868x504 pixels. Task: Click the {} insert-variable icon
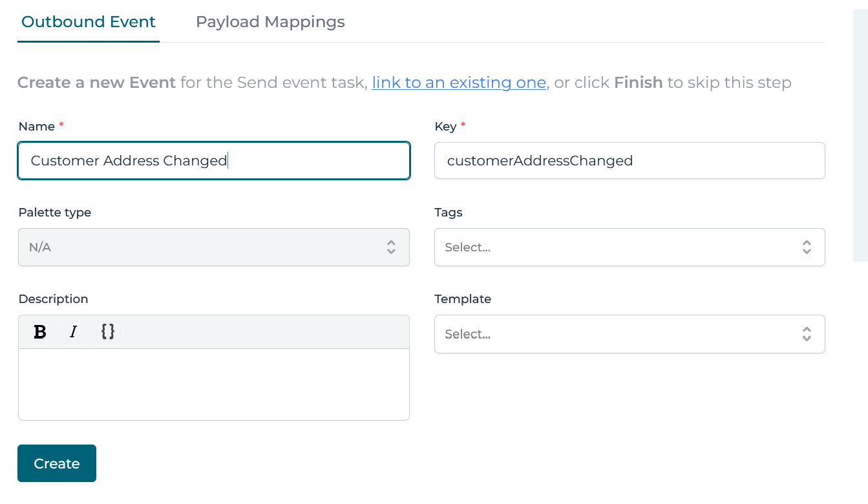[107, 332]
